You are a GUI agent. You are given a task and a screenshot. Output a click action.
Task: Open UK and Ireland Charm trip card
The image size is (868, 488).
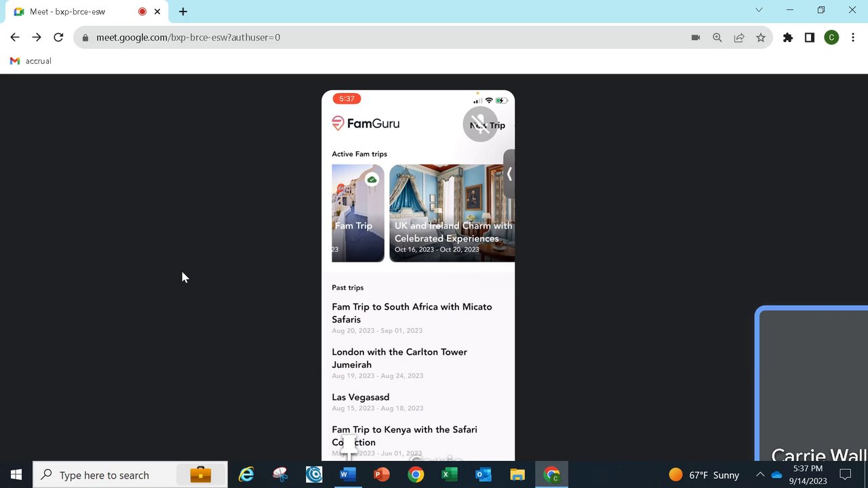452,213
